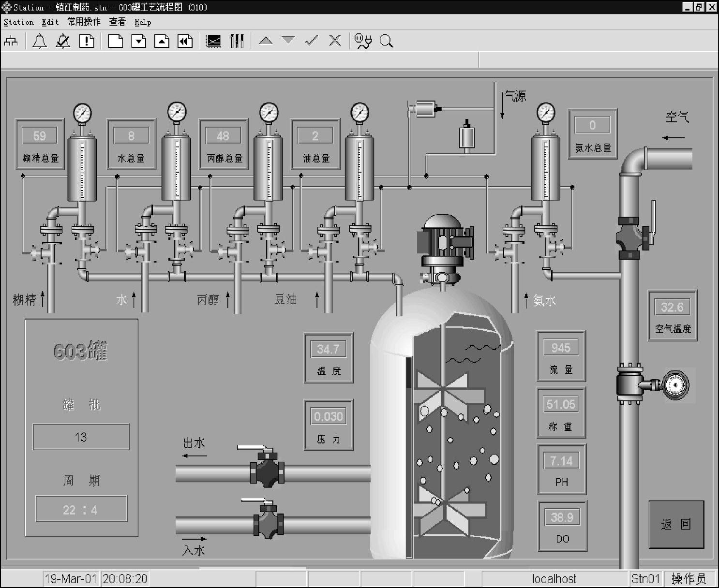Open the system hierarchy menu icon
Viewport: 719px width, 588px height.
pos(11,42)
